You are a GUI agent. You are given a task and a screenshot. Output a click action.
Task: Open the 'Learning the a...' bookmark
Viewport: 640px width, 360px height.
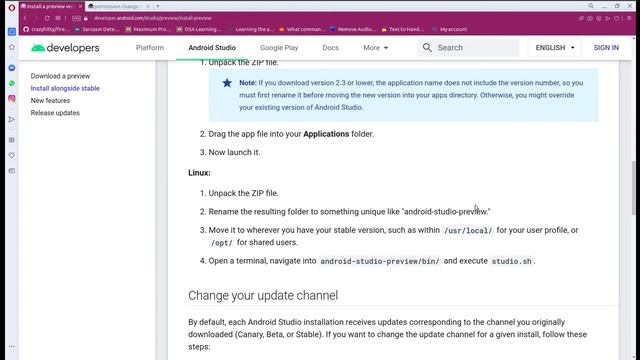tap(251, 29)
